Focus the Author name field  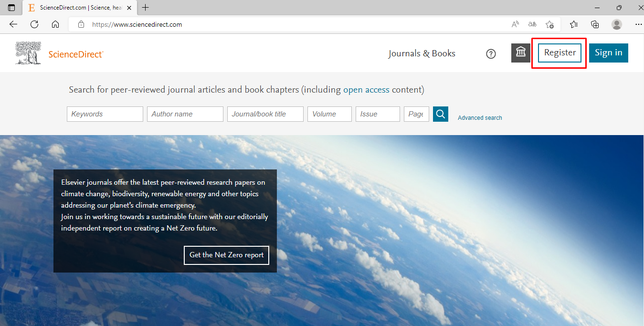click(x=185, y=114)
